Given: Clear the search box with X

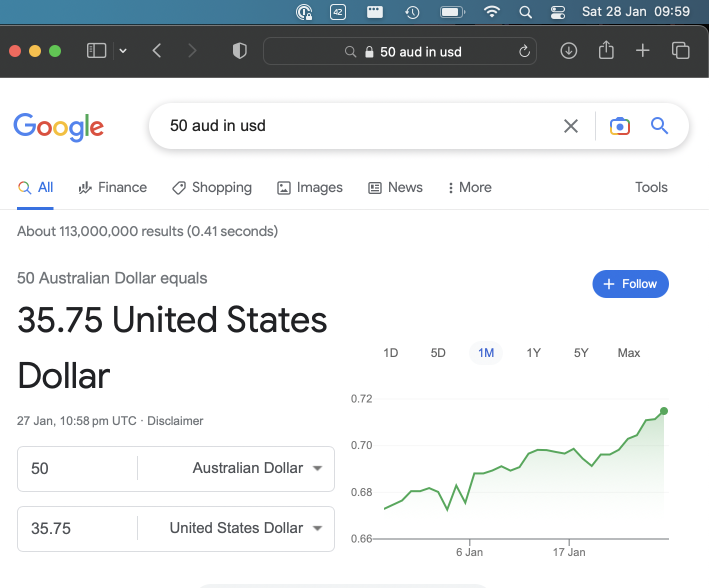Looking at the screenshot, I should [570, 126].
